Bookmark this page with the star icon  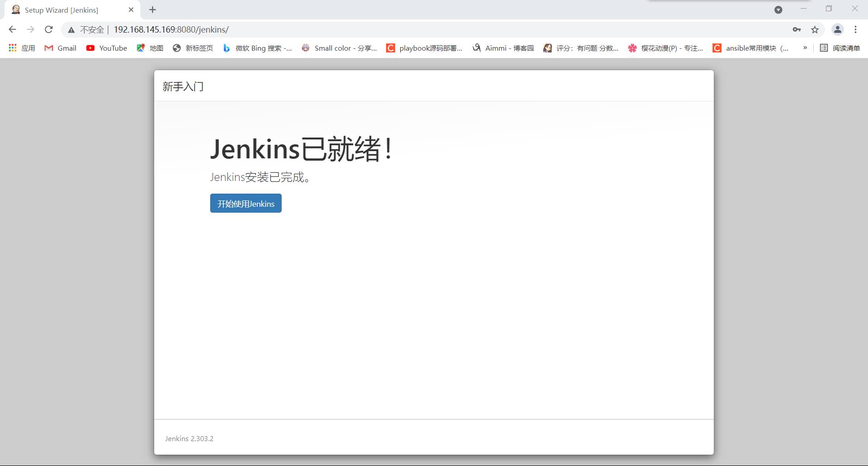[x=815, y=29]
